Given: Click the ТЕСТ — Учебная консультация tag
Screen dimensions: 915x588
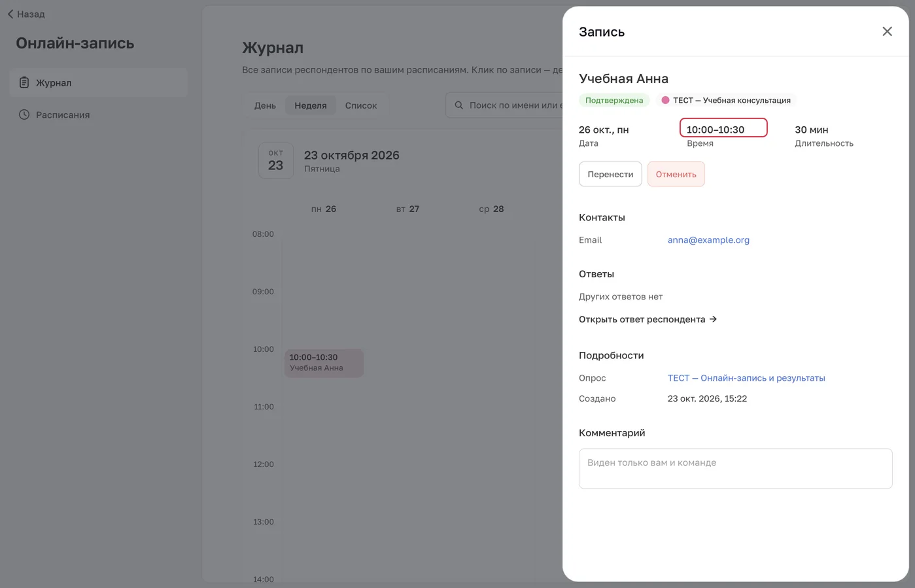Looking at the screenshot, I should pos(726,100).
